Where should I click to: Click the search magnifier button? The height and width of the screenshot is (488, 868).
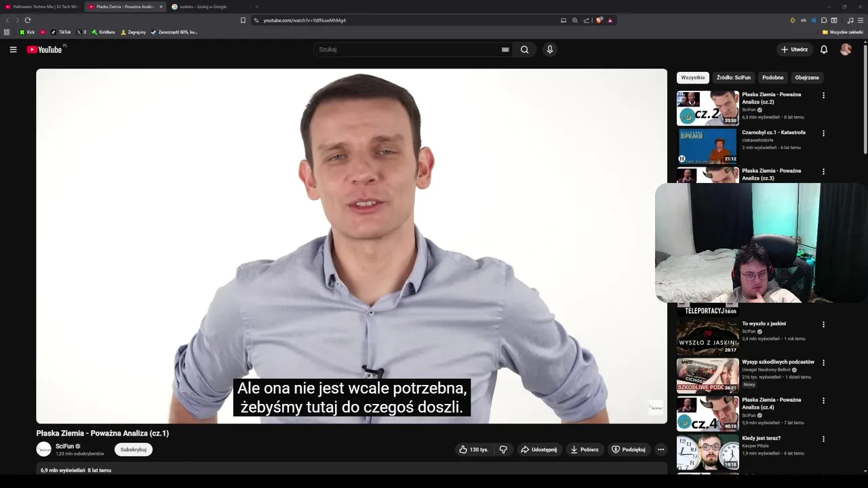point(524,49)
